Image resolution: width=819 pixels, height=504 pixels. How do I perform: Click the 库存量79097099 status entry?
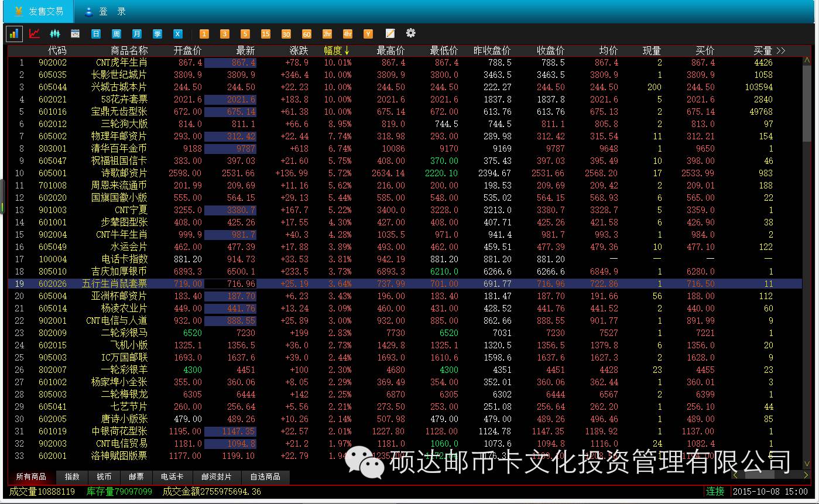(119, 492)
